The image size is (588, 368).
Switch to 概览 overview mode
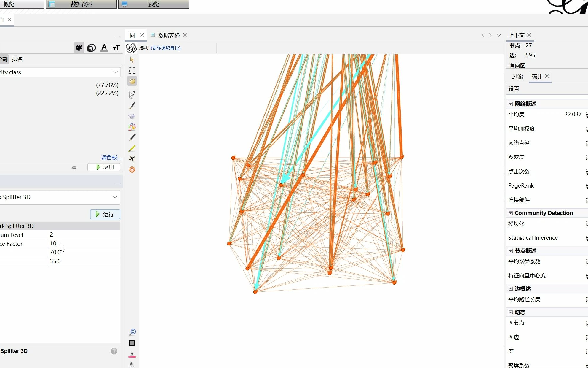click(x=22, y=4)
